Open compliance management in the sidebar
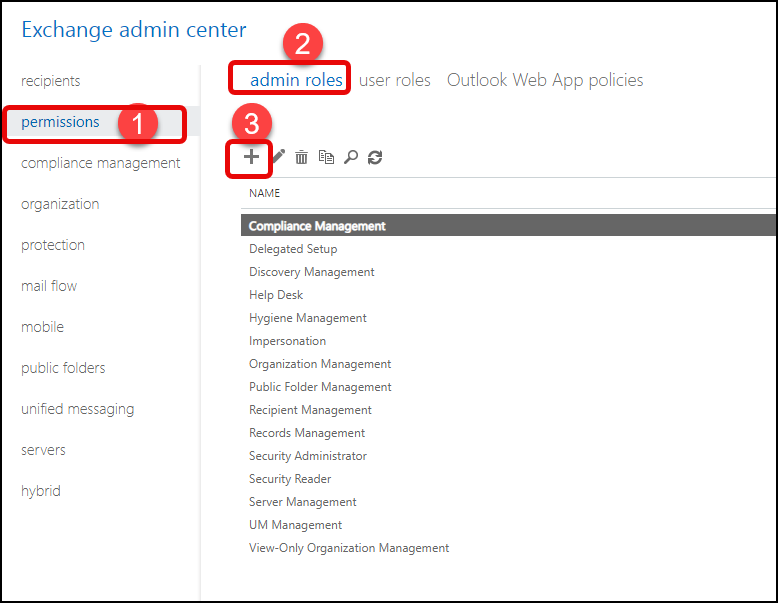Image resolution: width=778 pixels, height=603 pixels. [x=100, y=163]
